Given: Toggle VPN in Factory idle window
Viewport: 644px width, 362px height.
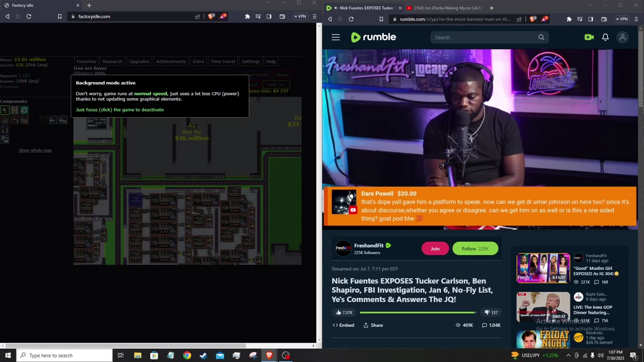Looking at the screenshot, I should tap(300, 17).
